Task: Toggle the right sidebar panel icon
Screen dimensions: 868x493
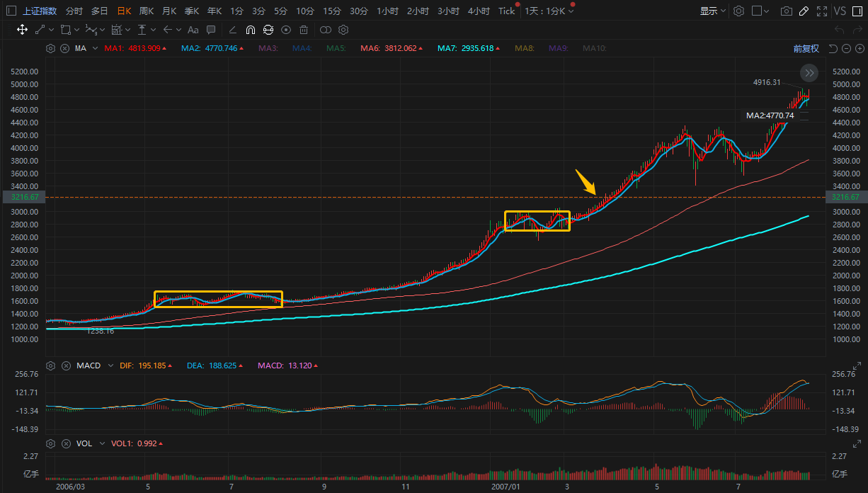Action: click(x=859, y=11)
